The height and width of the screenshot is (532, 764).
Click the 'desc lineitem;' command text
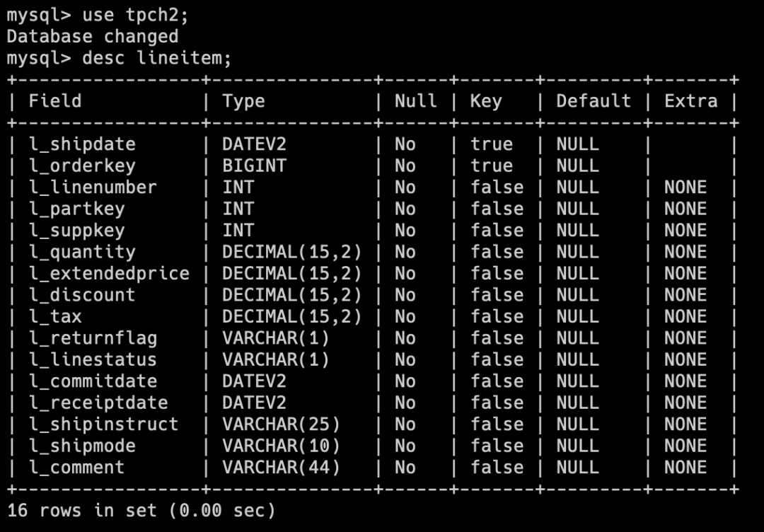pos(157,58)
